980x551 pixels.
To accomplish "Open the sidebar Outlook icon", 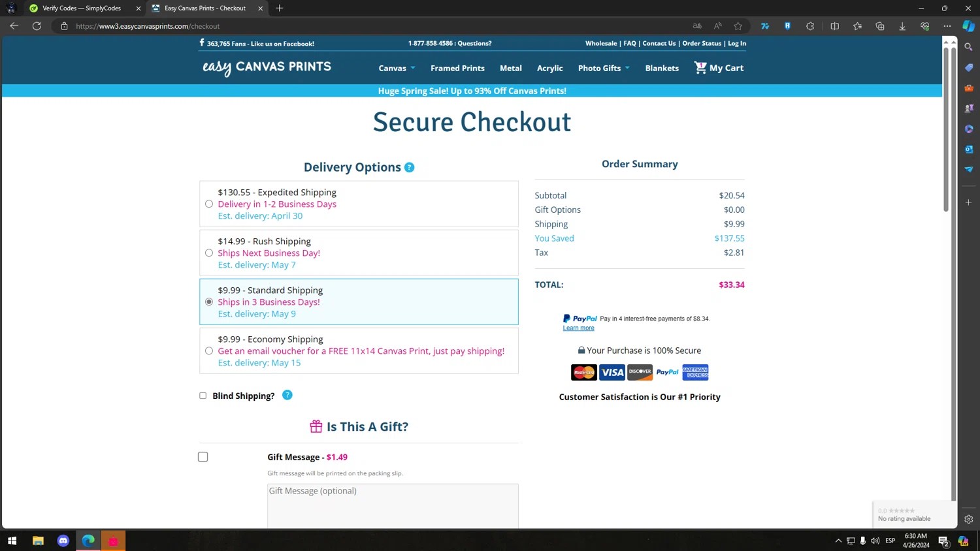I will pos(969,149).
